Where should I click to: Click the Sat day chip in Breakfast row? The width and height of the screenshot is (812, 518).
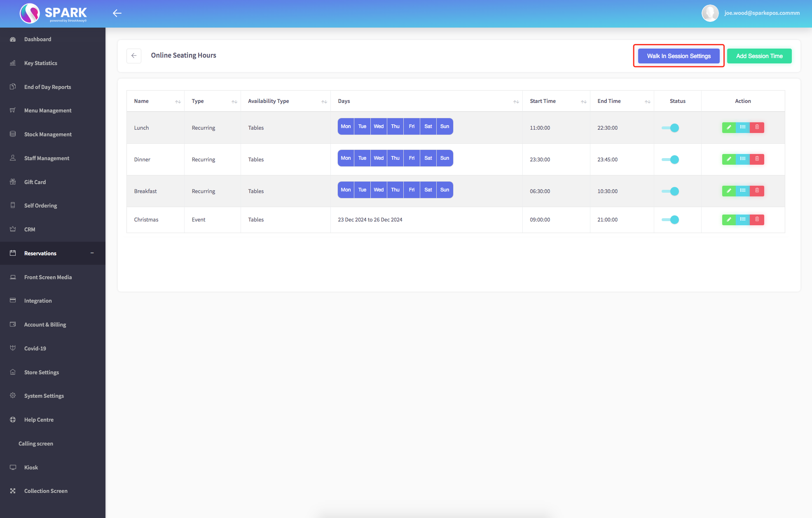click(428, 190)
